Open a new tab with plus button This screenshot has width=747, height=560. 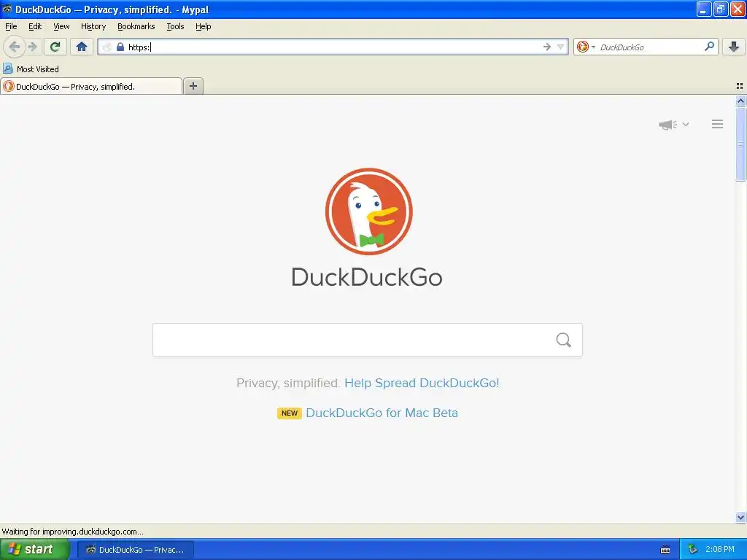(193, 86)
